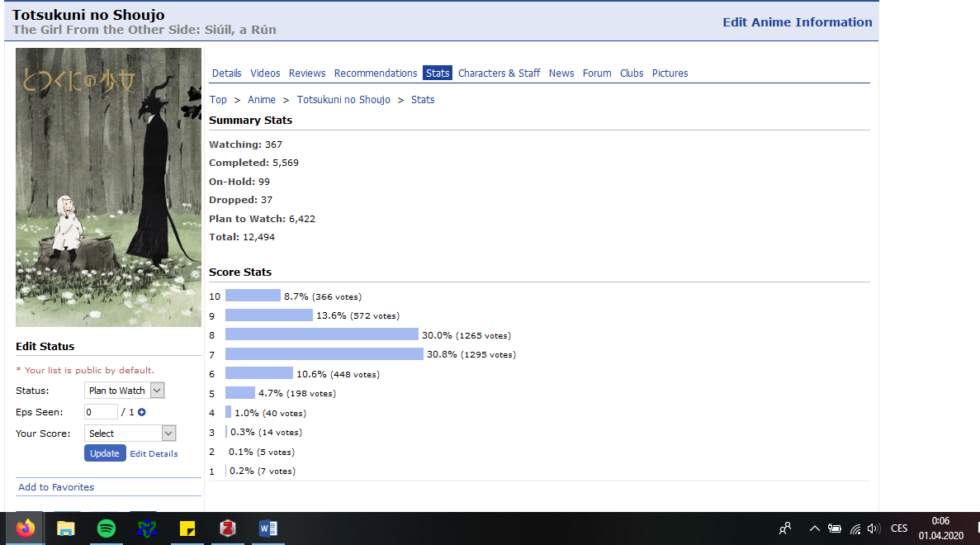The image size is (980, 545).
Task: Click the Summary Stats heading
Action: 251,120
